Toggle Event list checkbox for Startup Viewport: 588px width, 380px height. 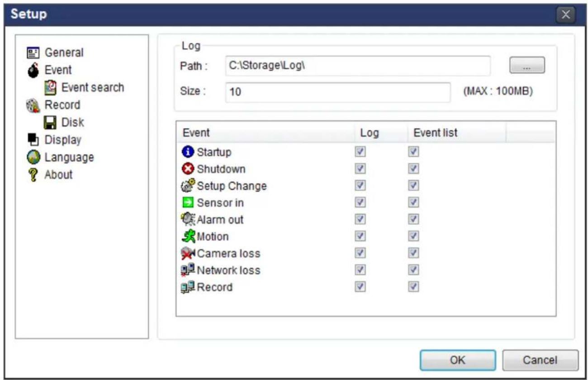[x=414, y=152]
